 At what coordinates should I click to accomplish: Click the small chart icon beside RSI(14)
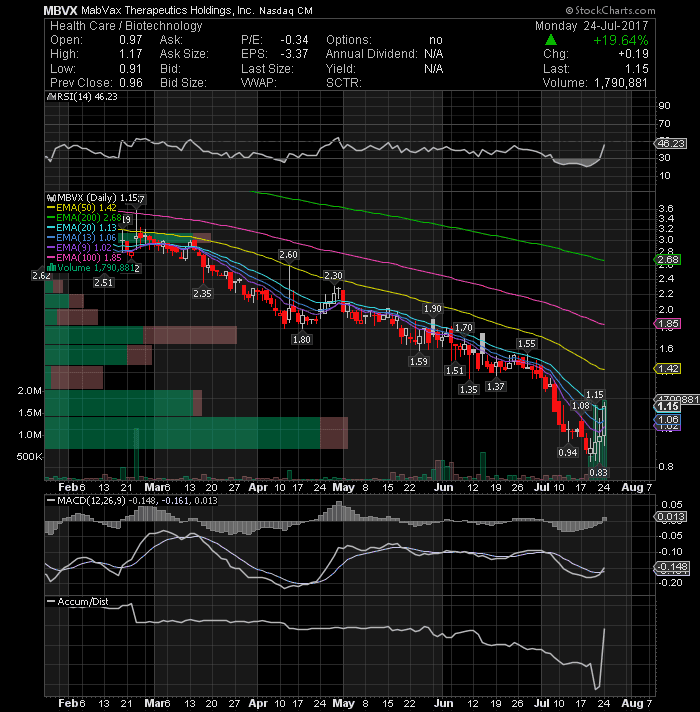51,97
